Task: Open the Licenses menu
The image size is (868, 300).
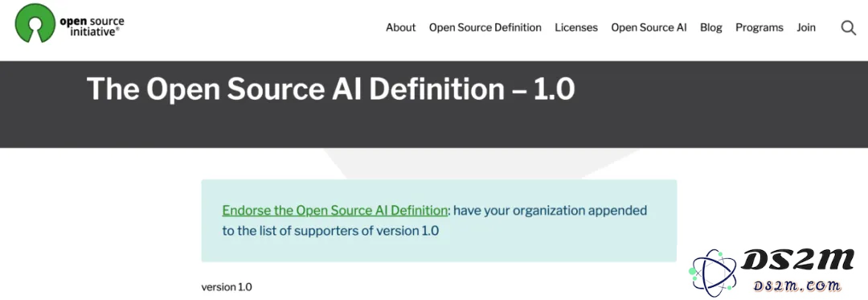Action: click(x=576, y=27)
